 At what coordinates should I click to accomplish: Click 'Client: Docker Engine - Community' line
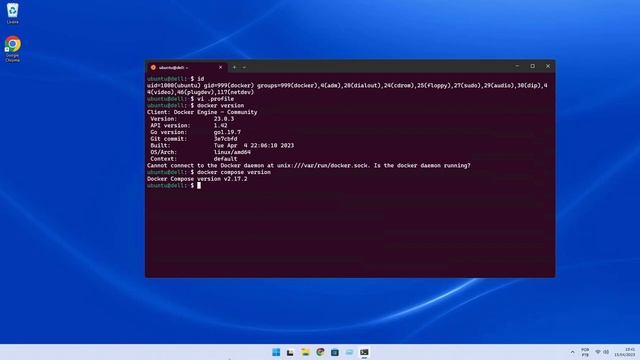point(202,112)
